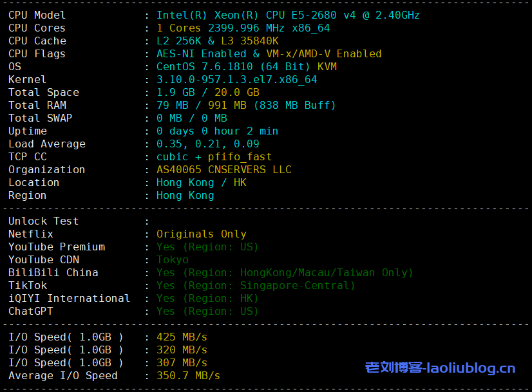
Task: Click the laoliublog.cn watermark link
Action: [440, 368]
